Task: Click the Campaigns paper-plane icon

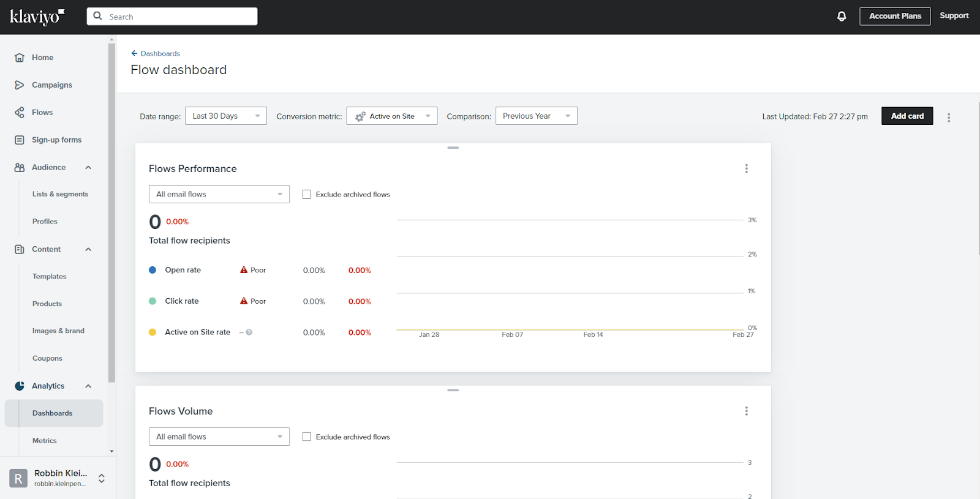Action: [20, 85]
